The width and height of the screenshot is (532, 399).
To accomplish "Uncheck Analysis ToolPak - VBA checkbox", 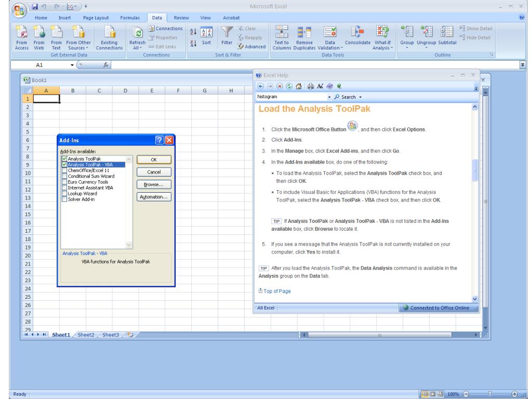I will (64, 165).
